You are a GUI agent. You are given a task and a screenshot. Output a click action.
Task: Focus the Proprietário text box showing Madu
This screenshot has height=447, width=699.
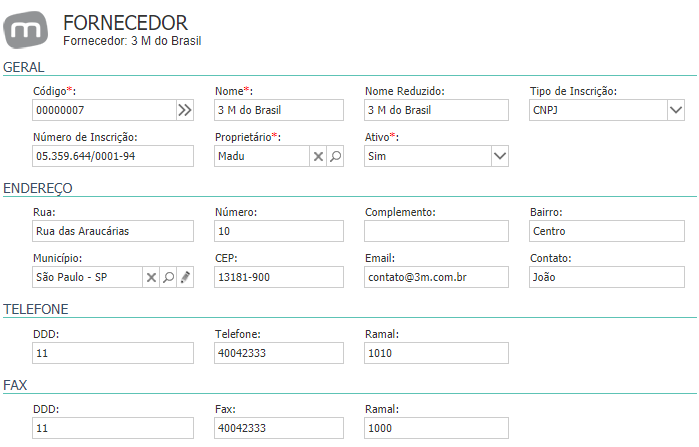[x=262, y=156]
